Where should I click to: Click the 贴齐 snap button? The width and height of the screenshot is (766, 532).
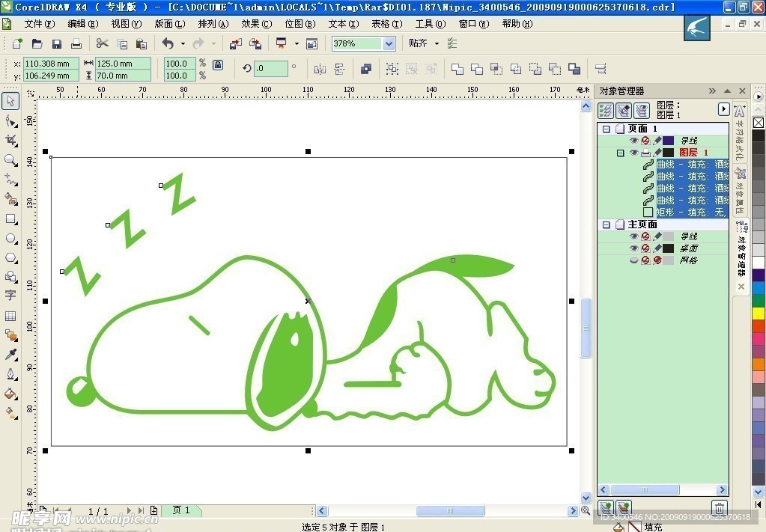418,43
